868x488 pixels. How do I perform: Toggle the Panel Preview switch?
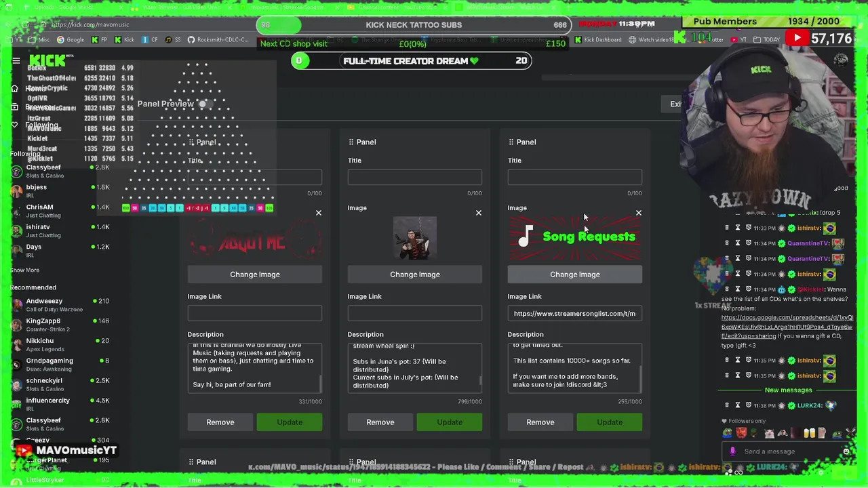(x=205, y=104)
